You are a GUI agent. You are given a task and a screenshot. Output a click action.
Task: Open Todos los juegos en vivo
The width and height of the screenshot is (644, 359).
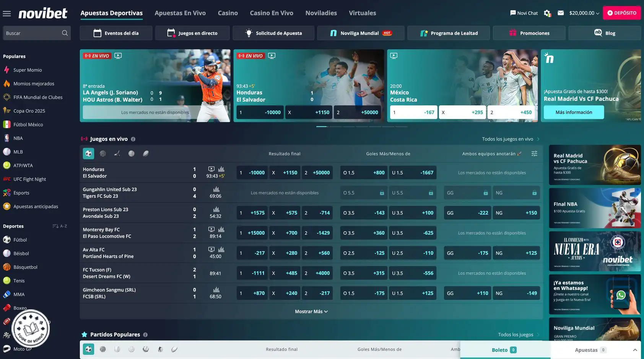[x=511, y=139]
